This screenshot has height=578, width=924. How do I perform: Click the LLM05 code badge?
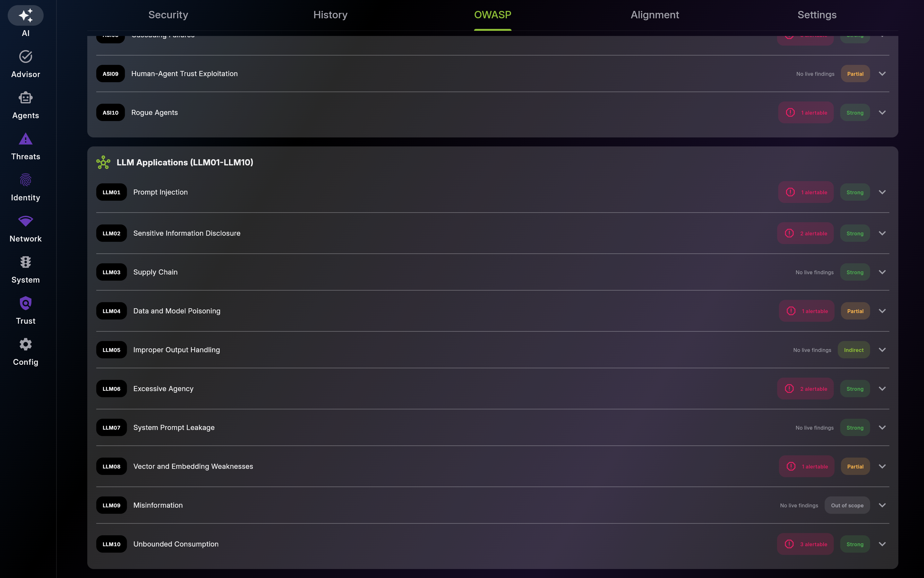tap(112, 350)
